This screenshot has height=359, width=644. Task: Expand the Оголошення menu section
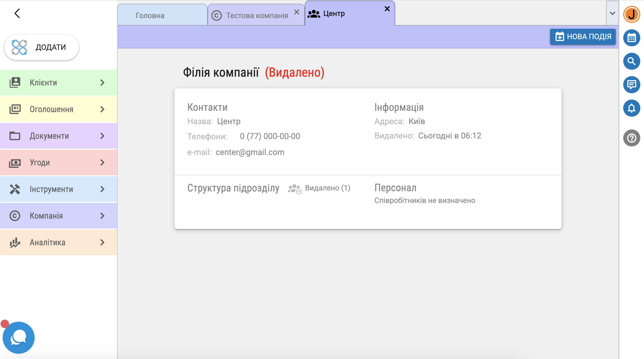tap(59, 109)
